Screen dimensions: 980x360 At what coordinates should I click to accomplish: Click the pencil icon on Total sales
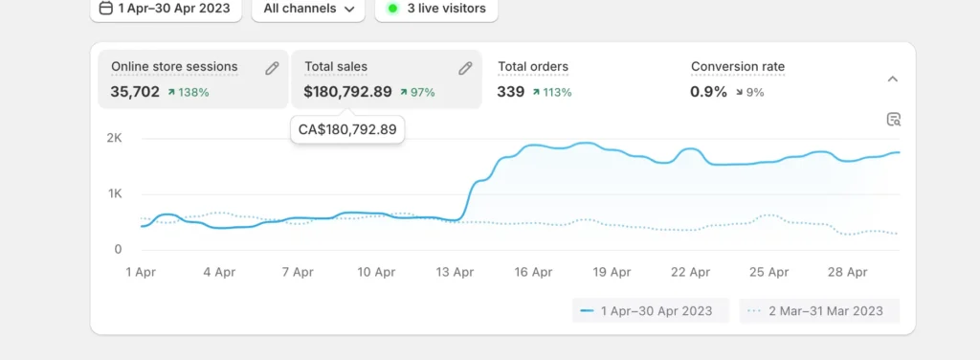[465, 68]
